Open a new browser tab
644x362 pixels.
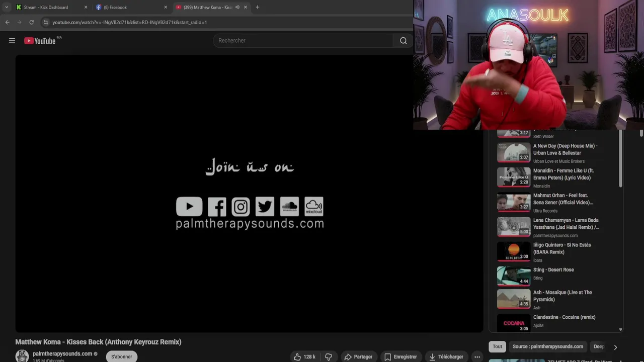pyautogui.click(x=258, y=7)
